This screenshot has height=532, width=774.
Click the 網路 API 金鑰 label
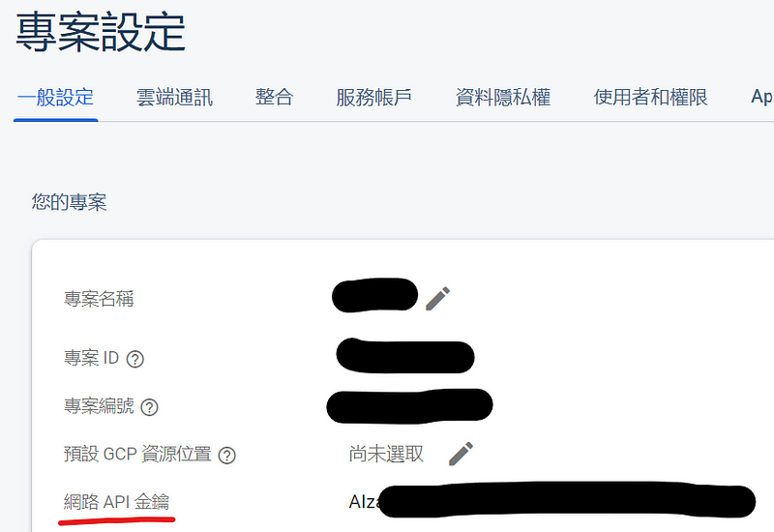[116, 502]
